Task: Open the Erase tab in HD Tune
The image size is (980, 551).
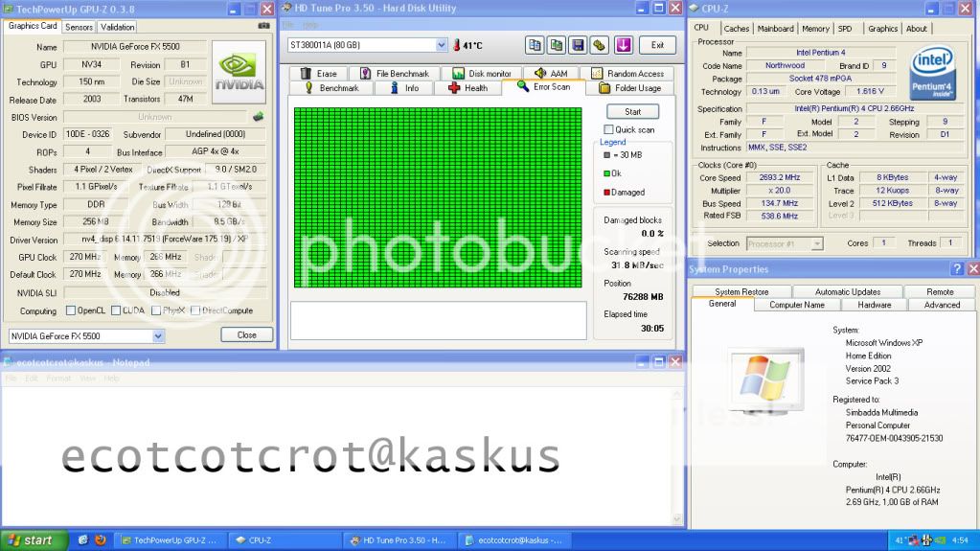Action: click(319, 73)
